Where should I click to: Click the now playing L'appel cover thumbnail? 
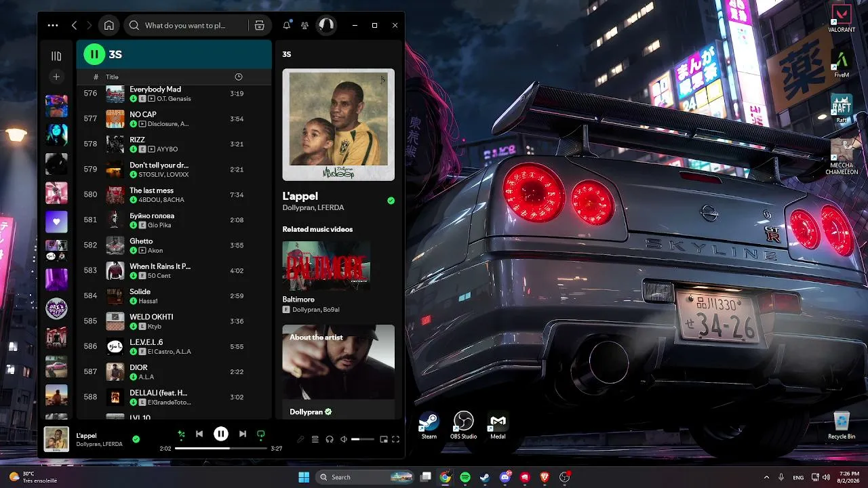[x=56, y=439]
